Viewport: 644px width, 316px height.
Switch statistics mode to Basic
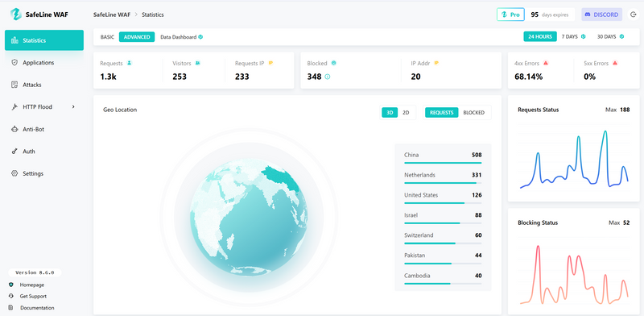107,37
